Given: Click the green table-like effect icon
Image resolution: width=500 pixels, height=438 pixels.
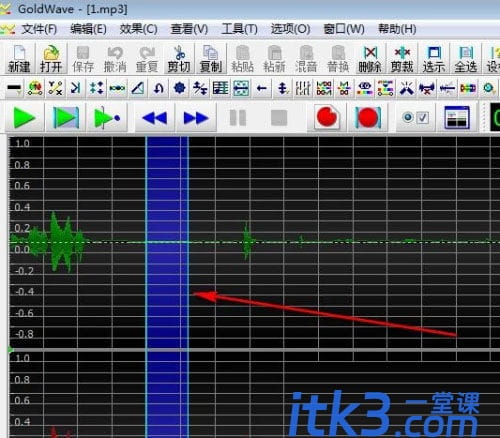Looking at the screenshot, I should (220, 88).
